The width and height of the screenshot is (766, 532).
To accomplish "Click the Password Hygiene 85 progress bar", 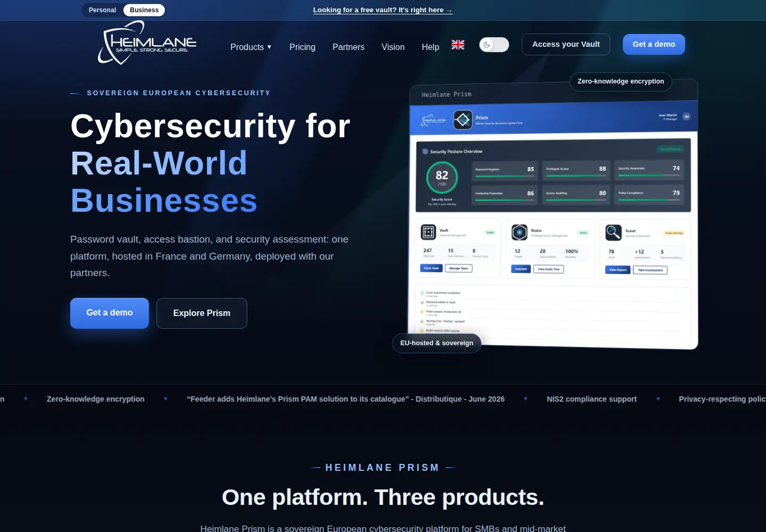I will [x=504, y=176].
